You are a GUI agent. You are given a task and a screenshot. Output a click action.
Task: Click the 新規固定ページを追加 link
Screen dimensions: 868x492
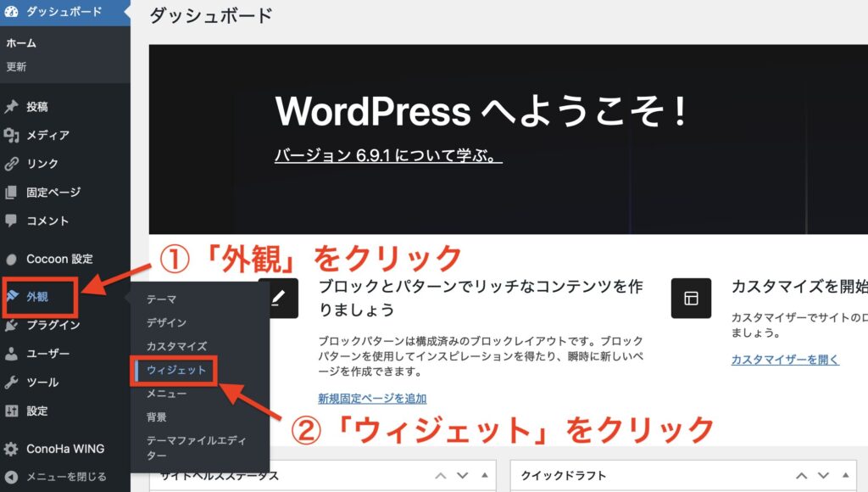[372, 398]
